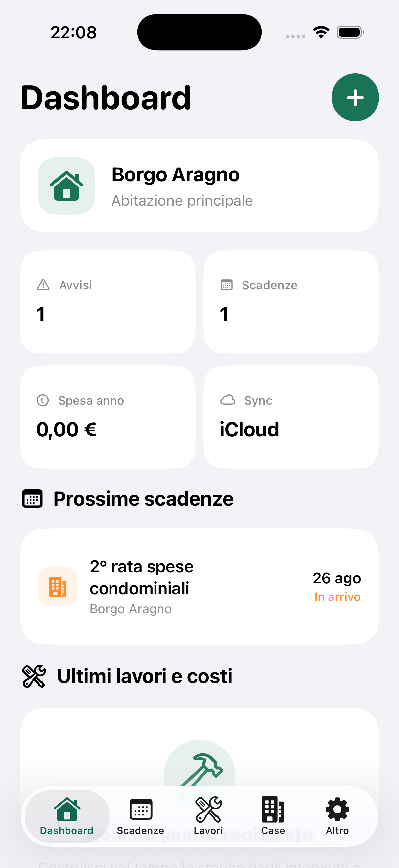Switch to the Dashboard tab
Screen dimensions: 399x868
tap(67, 816)
